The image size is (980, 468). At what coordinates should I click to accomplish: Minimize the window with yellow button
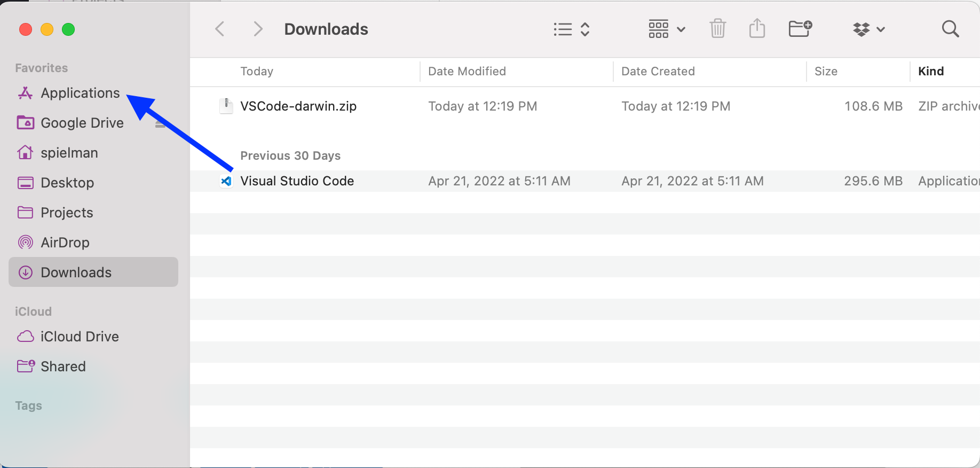click(x=47, y=29)
